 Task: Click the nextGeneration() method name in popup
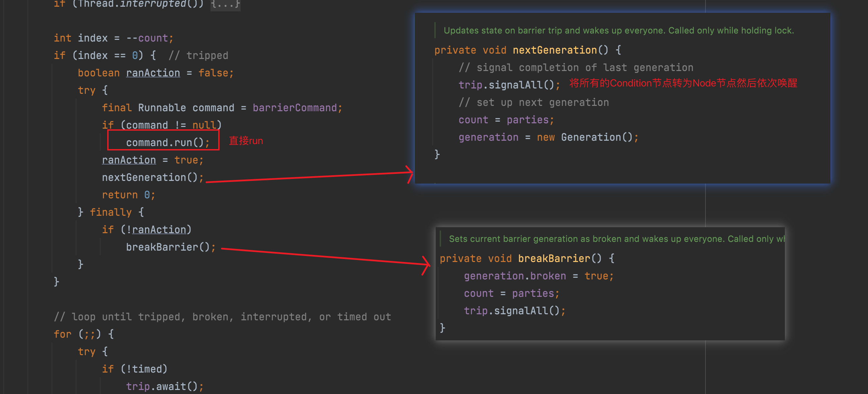coord(555,50)
